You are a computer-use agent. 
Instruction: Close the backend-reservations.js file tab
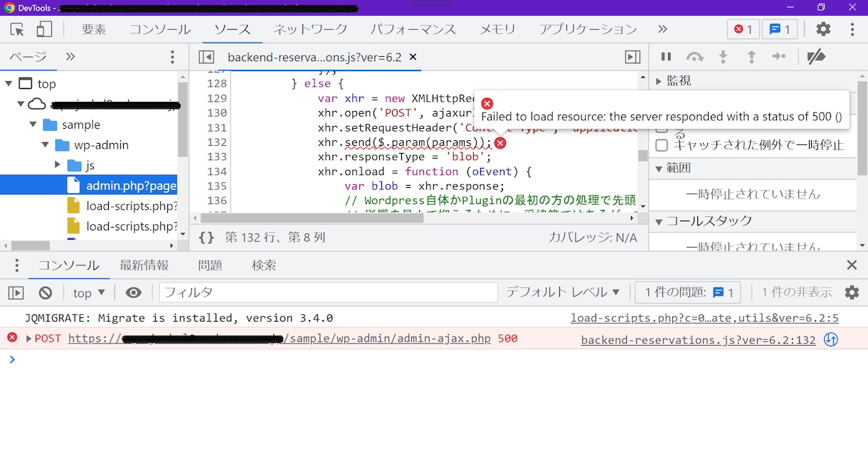coord(413,57)
